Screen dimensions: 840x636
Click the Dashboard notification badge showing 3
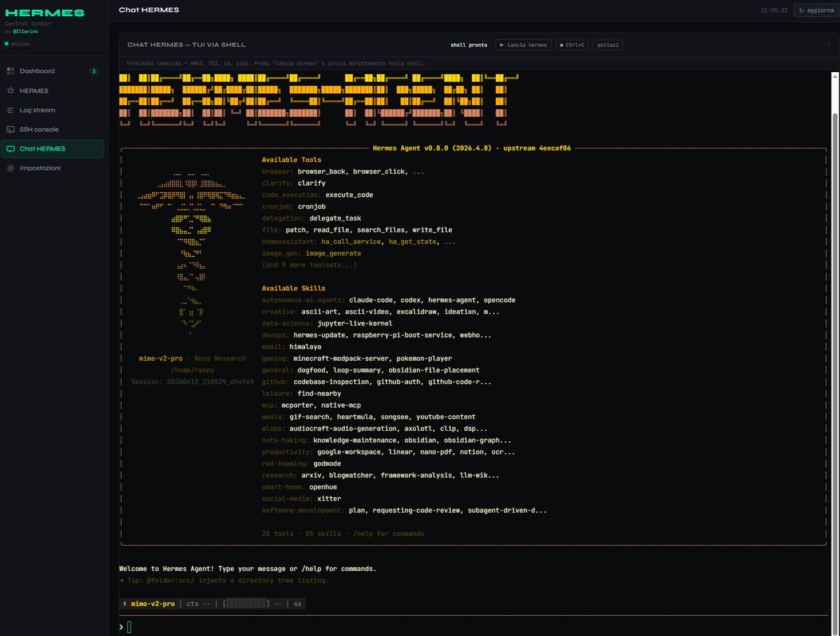point(94,71)
